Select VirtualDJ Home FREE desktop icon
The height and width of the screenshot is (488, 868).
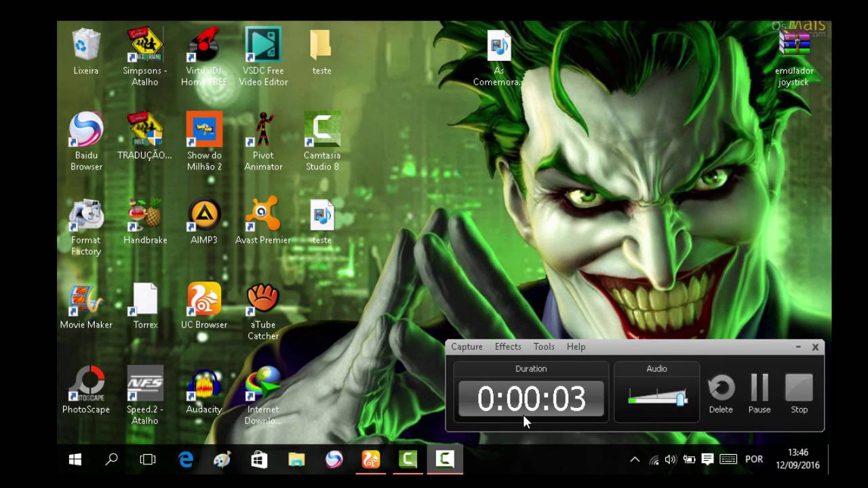[204, 57]
